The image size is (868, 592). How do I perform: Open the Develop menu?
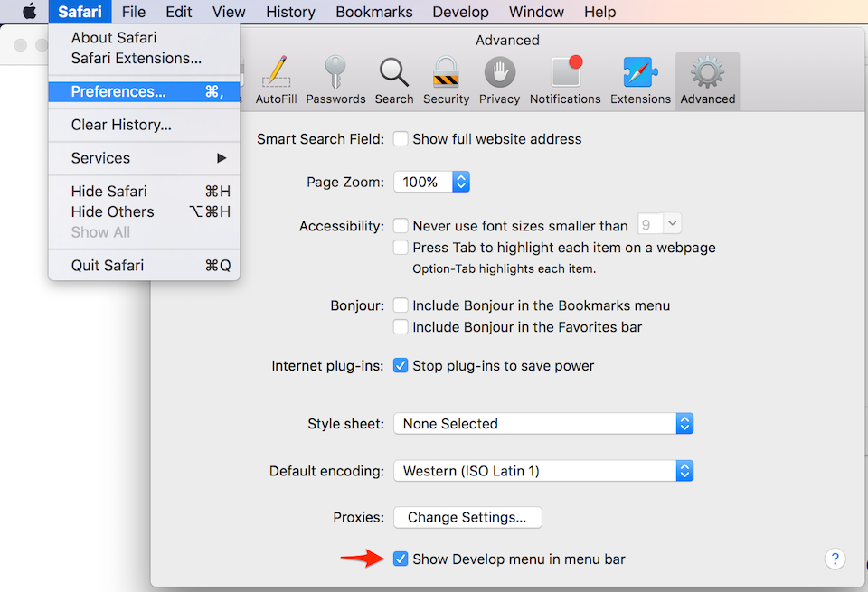click(460, 12)
